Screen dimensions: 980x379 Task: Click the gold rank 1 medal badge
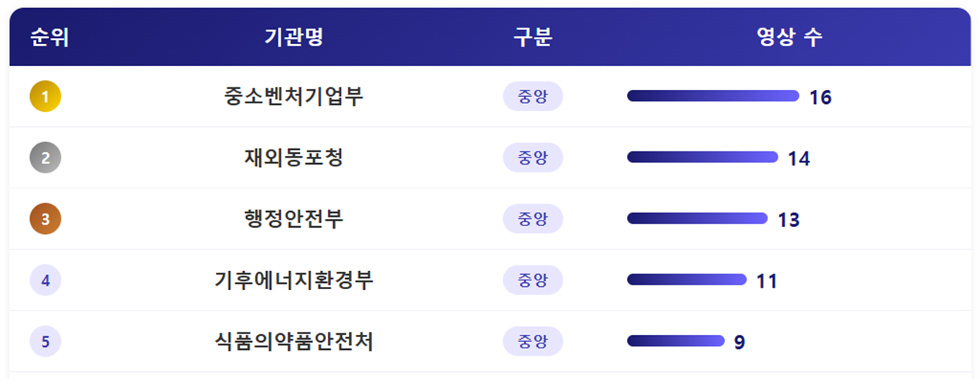click(45, 96)
